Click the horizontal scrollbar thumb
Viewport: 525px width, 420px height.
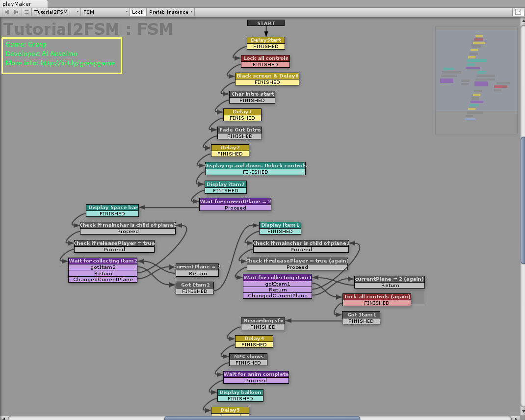(x=262, y=418)
